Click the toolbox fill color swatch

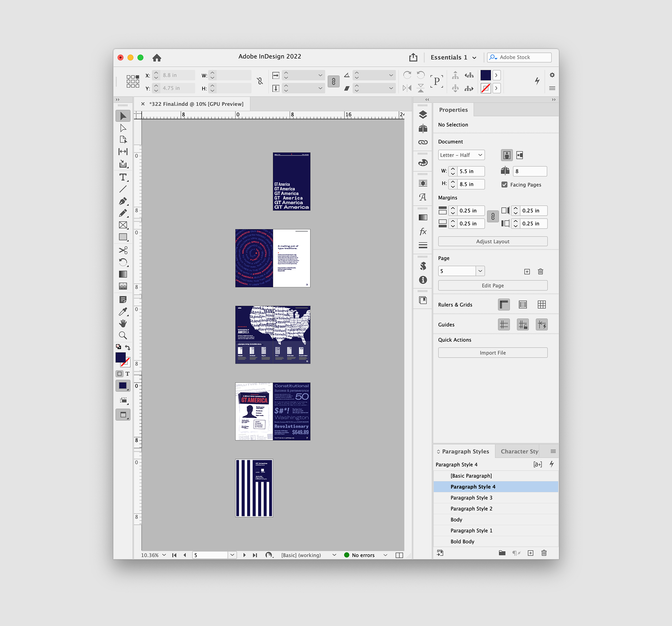121,357
